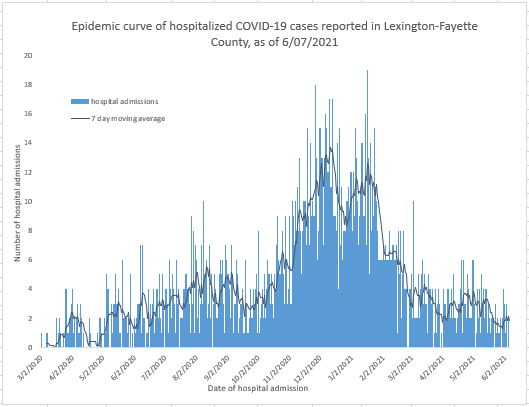Image resolution: width=529 pixels, height=407 pixels.
Task: Click the 6/2/2021 date axis label
Action: (493, 368)
